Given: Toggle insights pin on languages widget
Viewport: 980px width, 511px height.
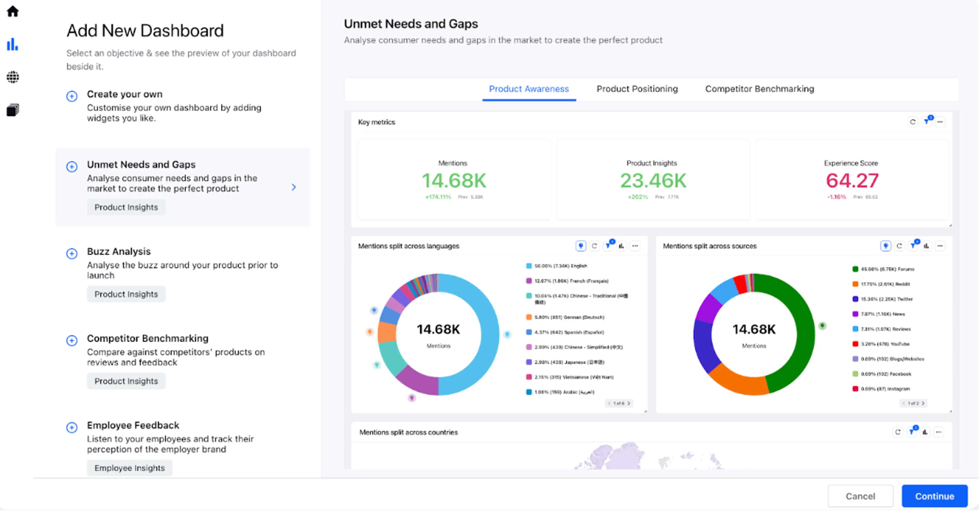Looking at the screenshot, I should tap(581, 246).
